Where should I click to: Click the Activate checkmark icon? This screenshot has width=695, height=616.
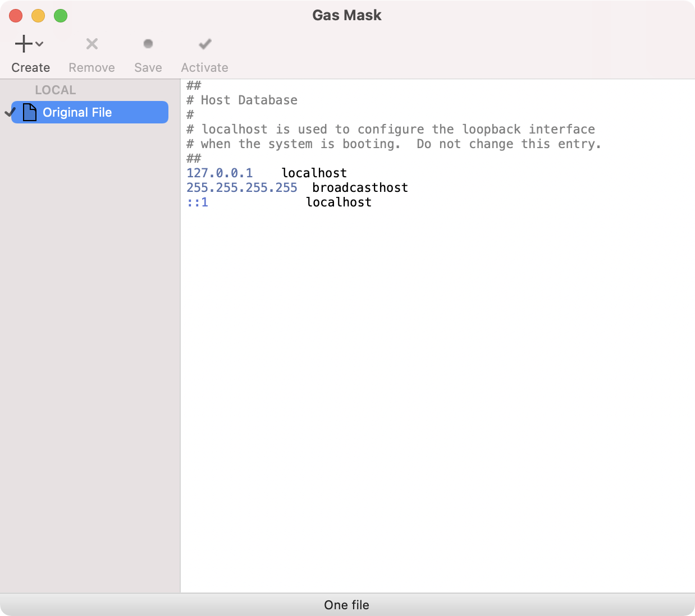pyautogui.click(x=205, y=44)
